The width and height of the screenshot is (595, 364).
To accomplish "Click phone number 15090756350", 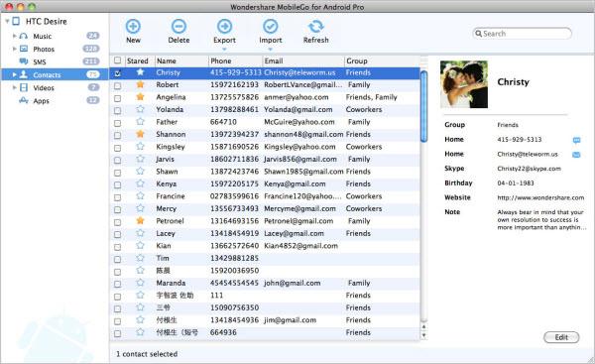I will (234, 307).
